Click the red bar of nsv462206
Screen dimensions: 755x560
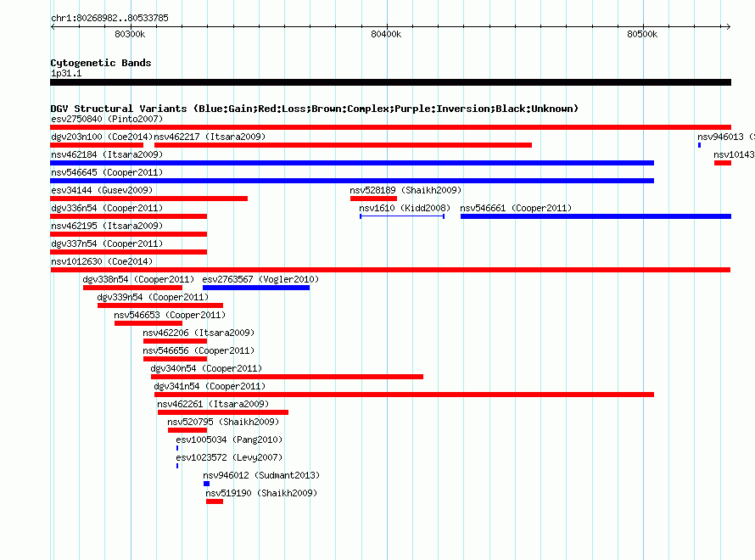click(x=175, y=341)
